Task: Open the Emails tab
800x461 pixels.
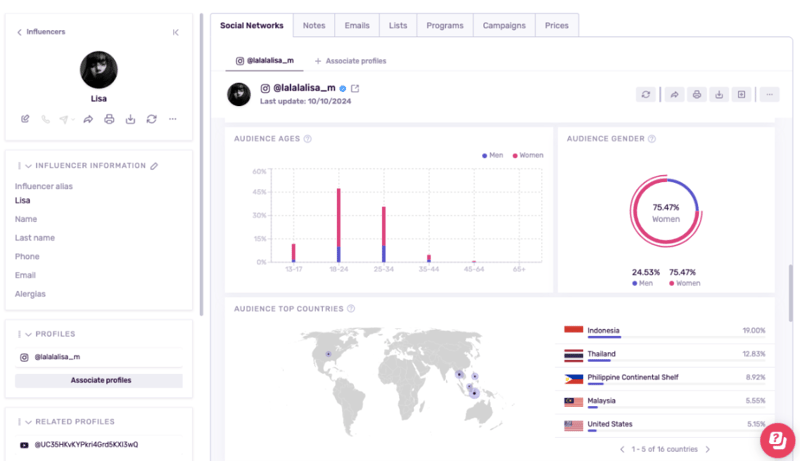Action: (x=357, y=25)
